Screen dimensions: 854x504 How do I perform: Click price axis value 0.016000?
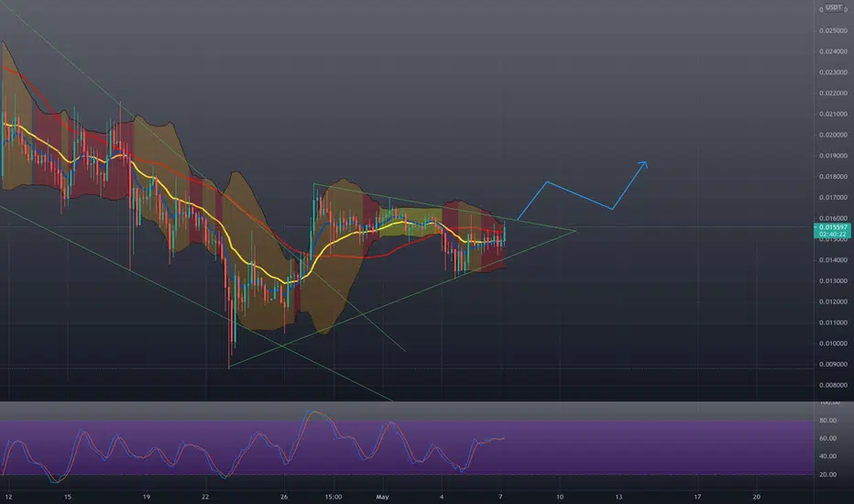coord(833,218)
